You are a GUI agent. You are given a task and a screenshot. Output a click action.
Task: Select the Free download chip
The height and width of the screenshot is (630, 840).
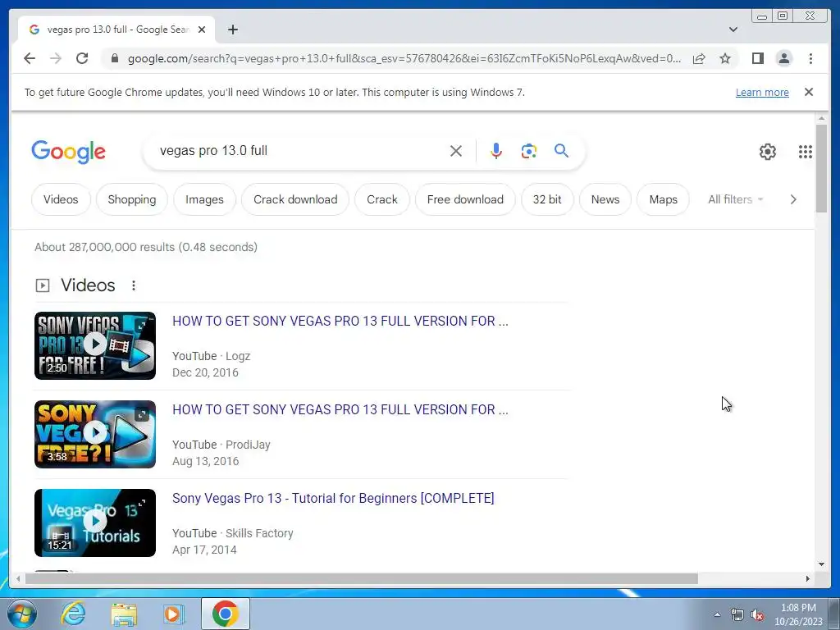[x=465, y=199]
